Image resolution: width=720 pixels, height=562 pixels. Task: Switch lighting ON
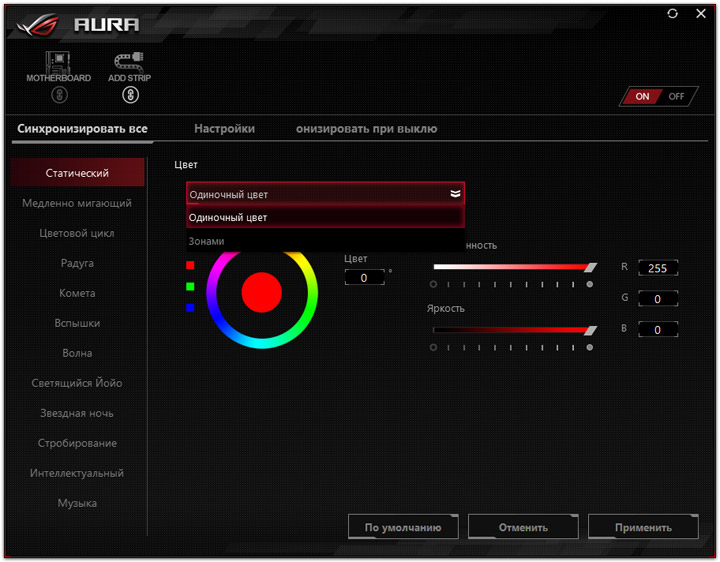[641, 96]
